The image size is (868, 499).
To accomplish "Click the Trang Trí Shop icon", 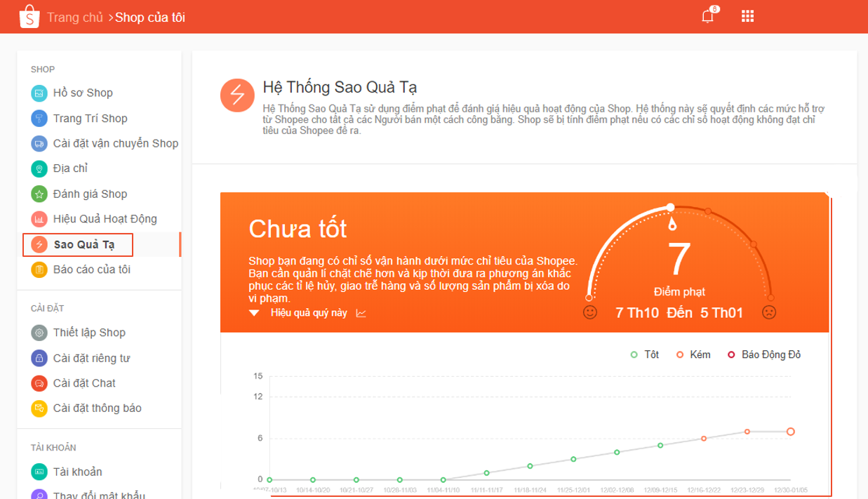I will coord(39,118).
